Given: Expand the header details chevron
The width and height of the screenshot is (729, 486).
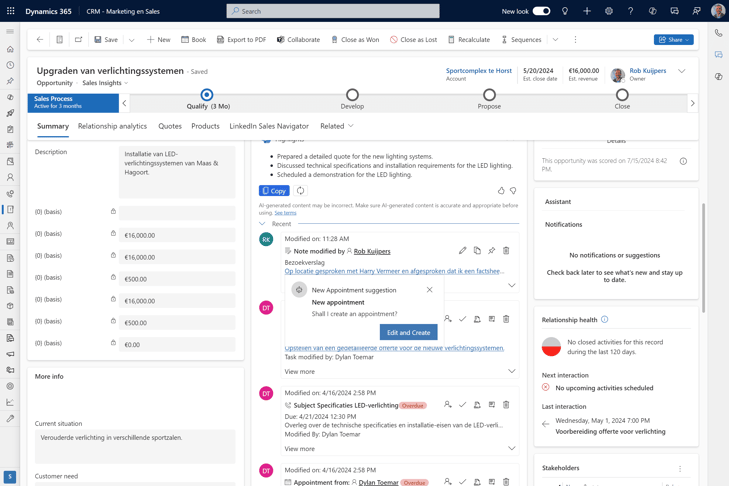Looking at the screenshot, I should (x=682, y=71).
